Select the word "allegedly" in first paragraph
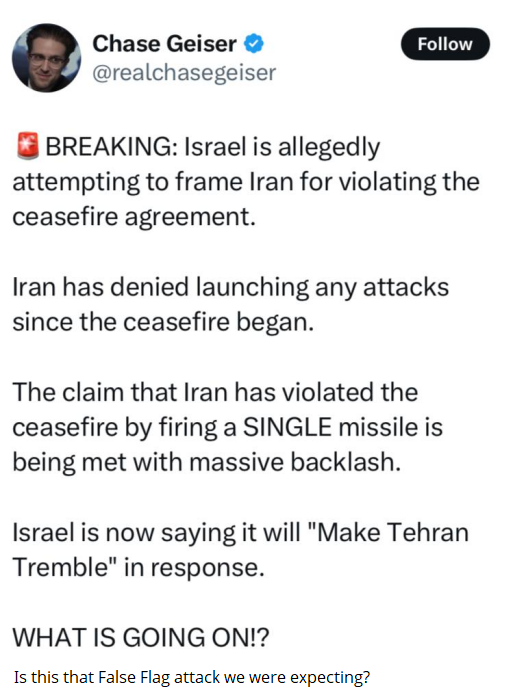Viewport: 510px width, 695px height. pyautogui.click(x=329, y=148)
